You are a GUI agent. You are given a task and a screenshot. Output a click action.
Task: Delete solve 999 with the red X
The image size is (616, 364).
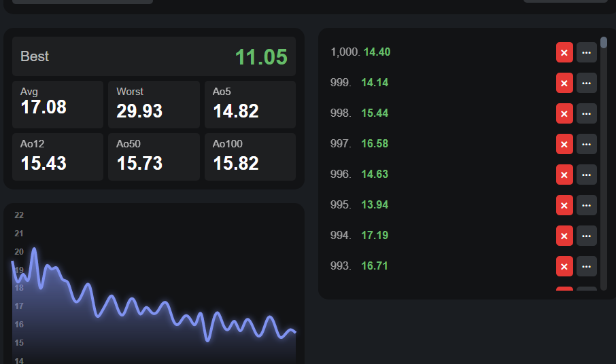point(564,83)
